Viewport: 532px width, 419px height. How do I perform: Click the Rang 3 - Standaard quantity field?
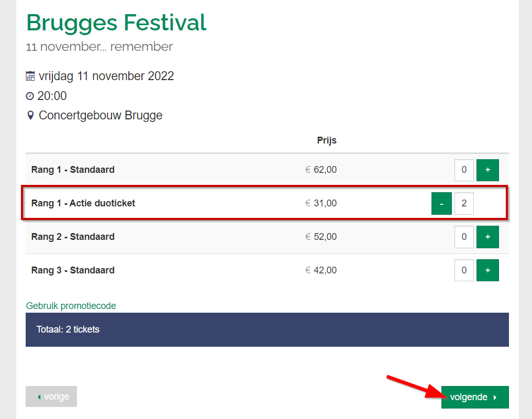pyautogui.click(x=464, y=270)
